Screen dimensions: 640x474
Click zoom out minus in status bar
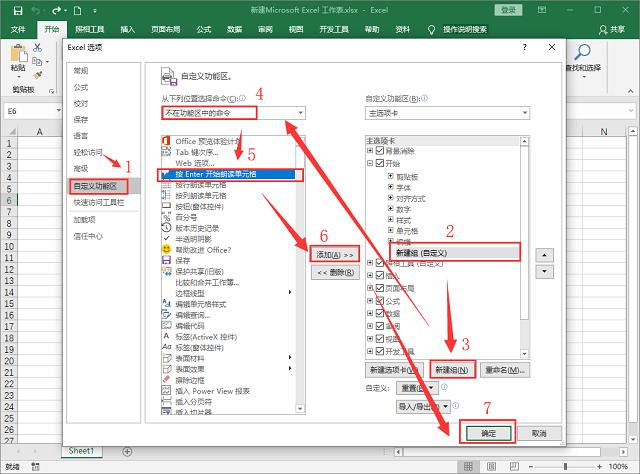[x=531, y=466]
